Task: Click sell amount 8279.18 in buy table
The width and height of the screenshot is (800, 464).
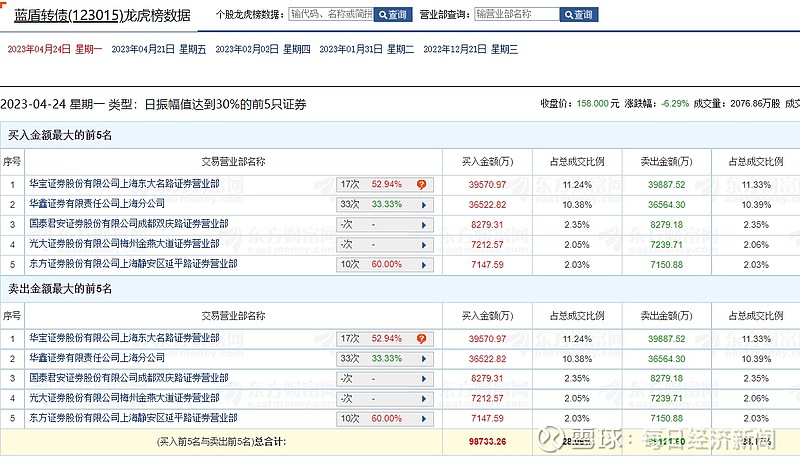Action: 666,225
